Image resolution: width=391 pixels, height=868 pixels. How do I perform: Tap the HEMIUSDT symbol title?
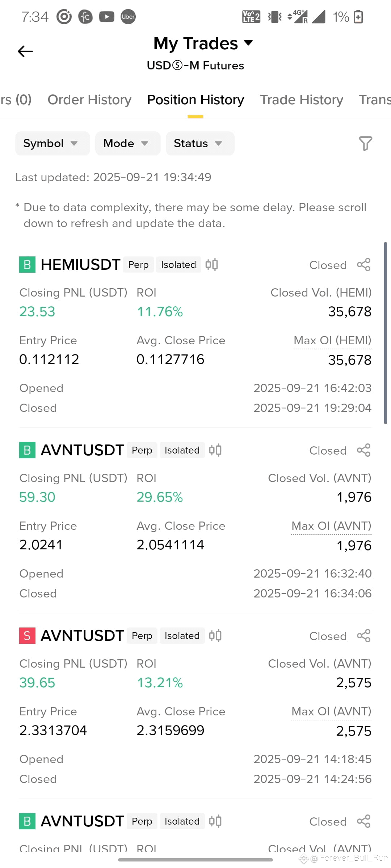80,265
